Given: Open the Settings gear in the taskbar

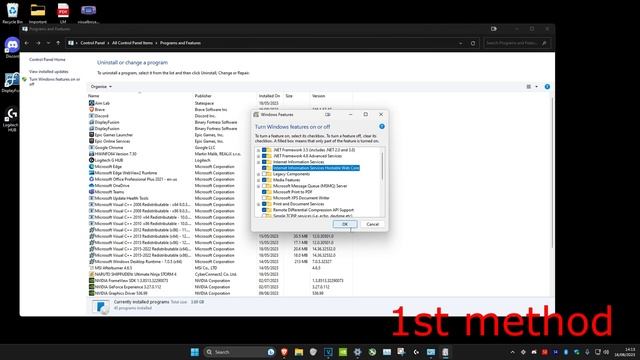Looking at the screenshot, I should 358,352.
